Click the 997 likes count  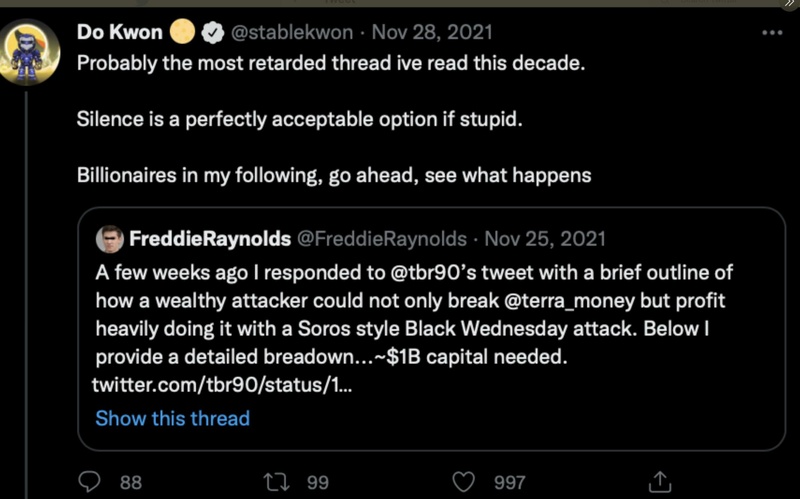[510, 482]
